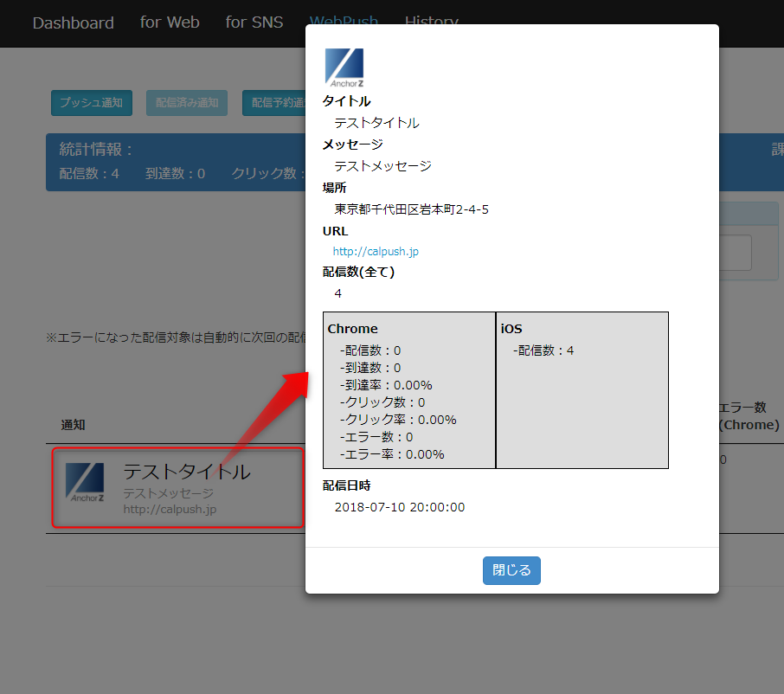Open the for SNS section
The width and height of the screenshot is (784, 694).
tap(254, 22)
